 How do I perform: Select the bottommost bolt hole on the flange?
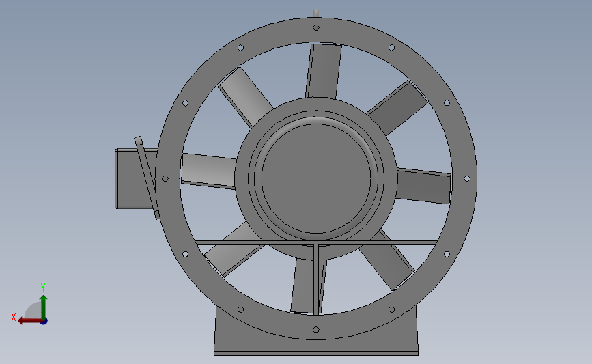coord(316,330)
